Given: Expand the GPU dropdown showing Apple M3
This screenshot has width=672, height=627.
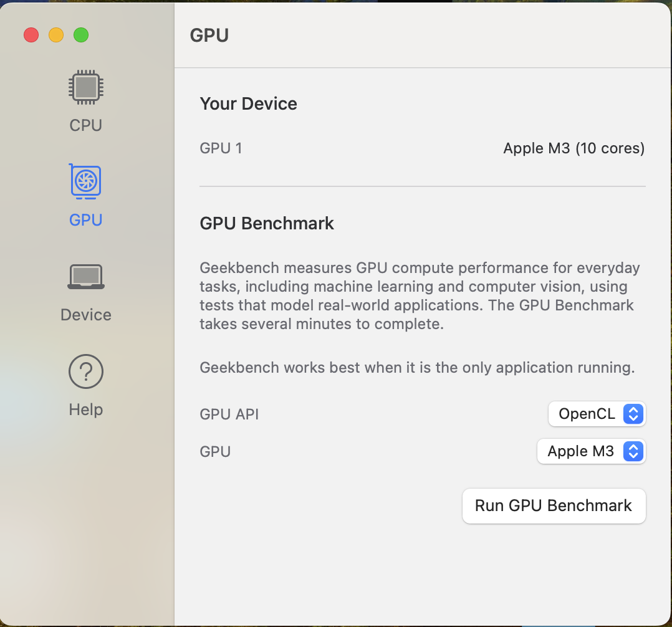Looking at the screenshot, I should coord(580,451).
